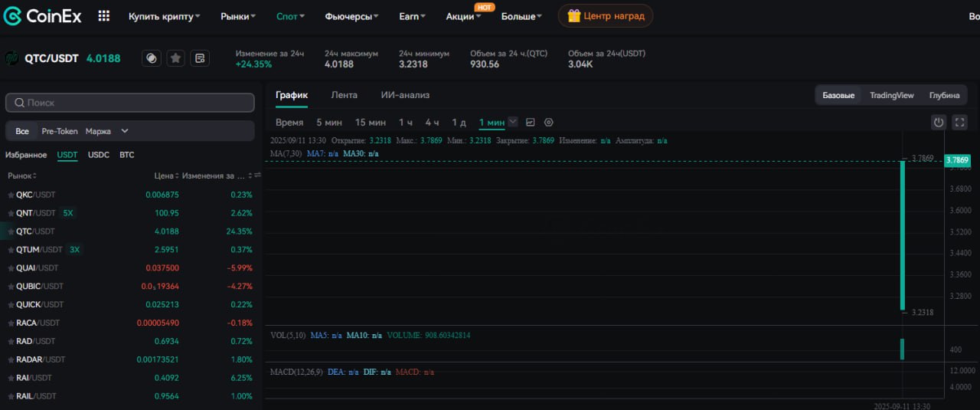
Task: Sort markets by Рынок column
Action: tap(22, 176)
